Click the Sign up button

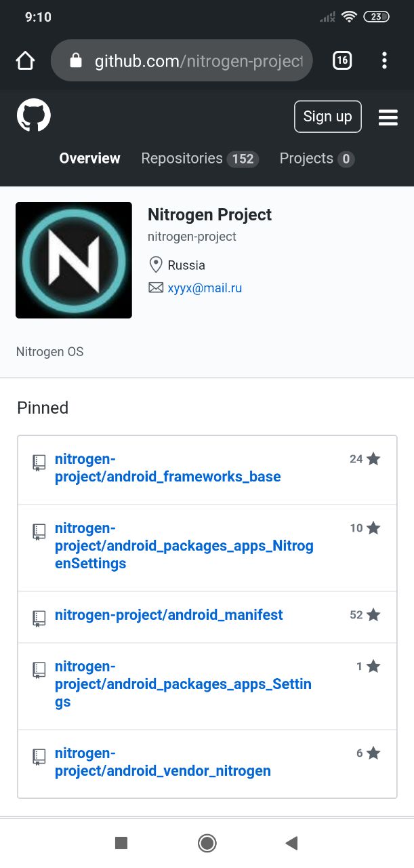[x=328, y=117]
